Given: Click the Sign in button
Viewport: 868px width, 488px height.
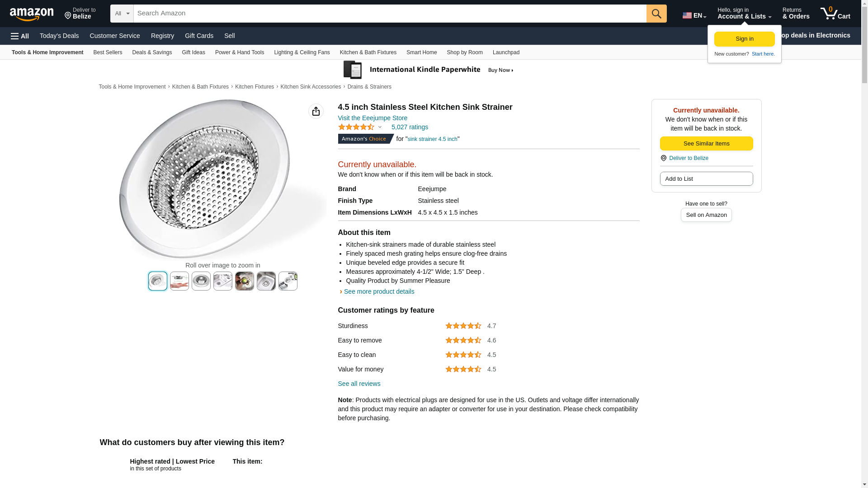Looking at the screenshot, I should [744, 39].
